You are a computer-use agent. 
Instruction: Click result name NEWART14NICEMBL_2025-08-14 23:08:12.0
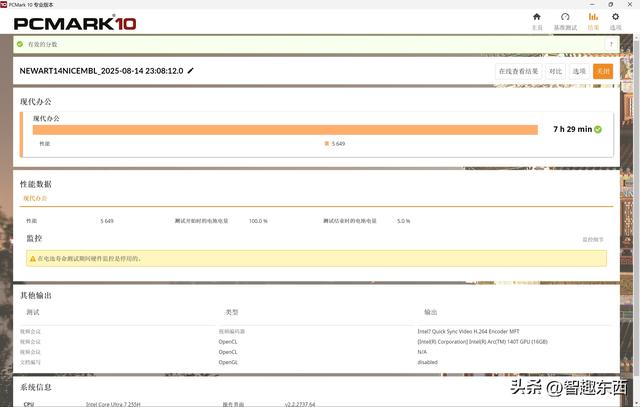[101, 71]
